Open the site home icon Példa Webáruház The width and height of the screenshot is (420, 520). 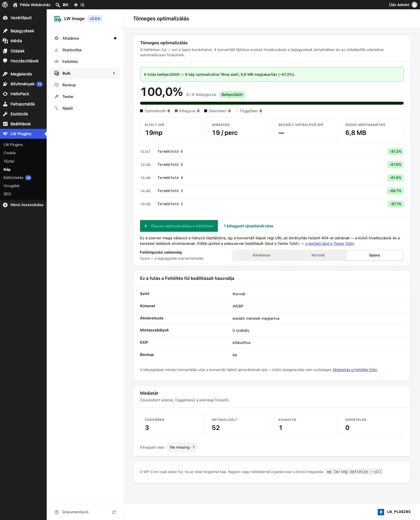pos(15,5)
